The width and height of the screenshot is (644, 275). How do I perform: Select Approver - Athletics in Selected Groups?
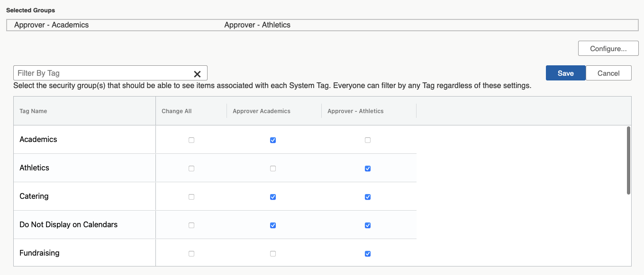(257, 25)
